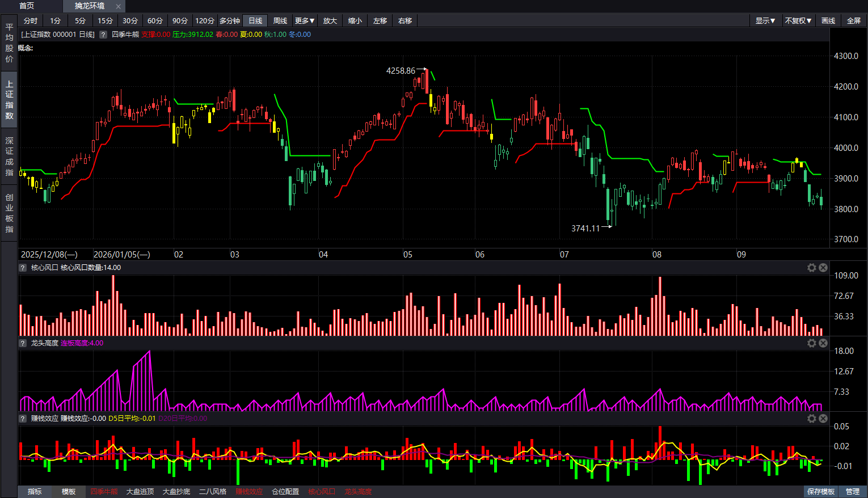Screen dimensions: 868x498
Task: Select 多分钟 period option
Action: (230, 20)
